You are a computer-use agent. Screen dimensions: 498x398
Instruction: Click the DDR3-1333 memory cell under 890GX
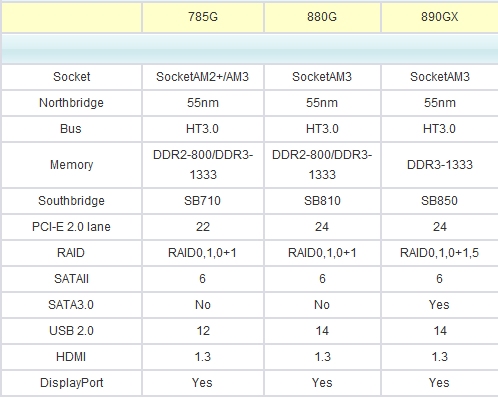pos(440,165)
